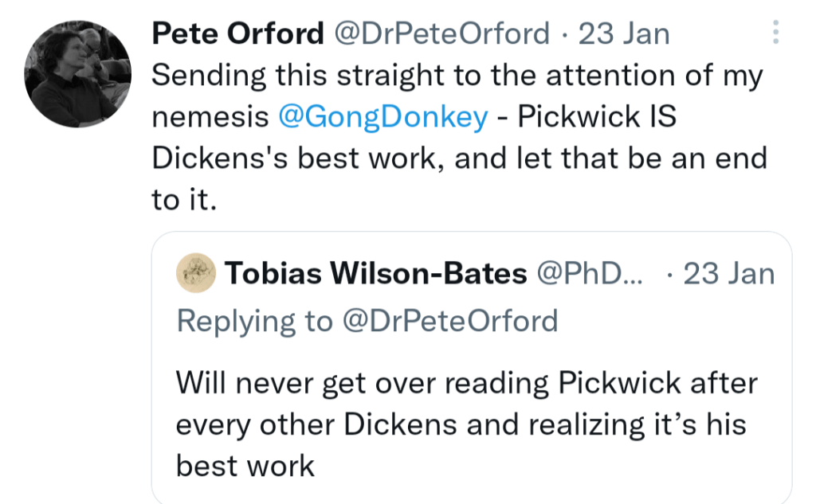Click the quoted tweet's 23 Jan date
The height and width of the screenshot is (504, 816).
pyautogui.click(x=729, y=274)
